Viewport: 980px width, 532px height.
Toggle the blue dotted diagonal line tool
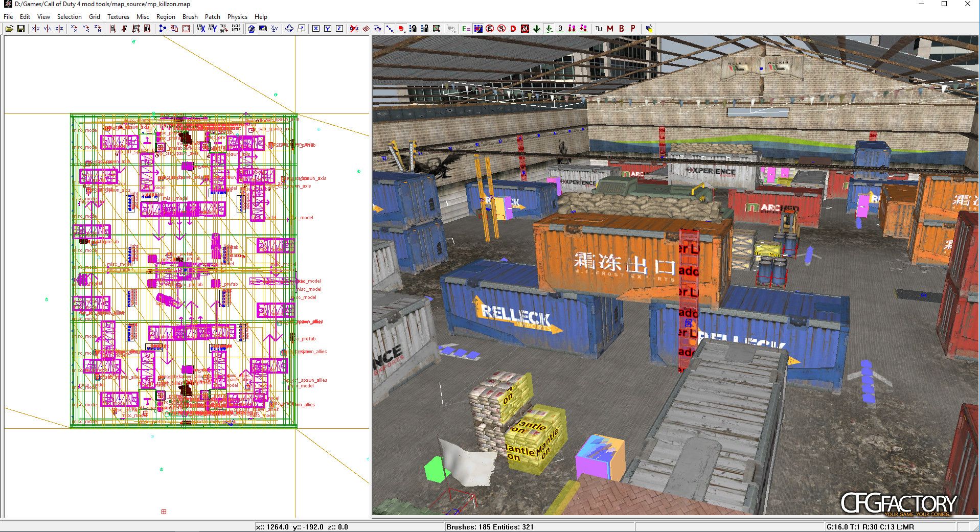[390, 29]
